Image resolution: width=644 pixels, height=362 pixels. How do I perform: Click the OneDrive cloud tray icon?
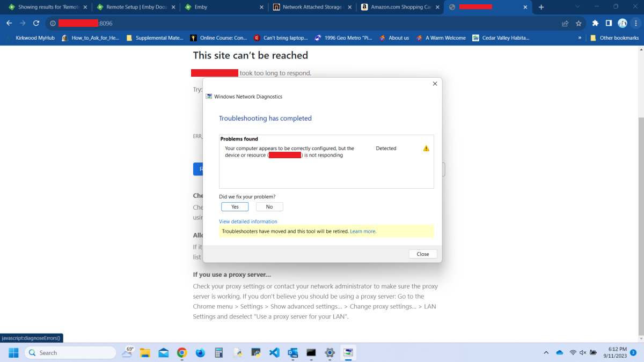click(x=560, y=352)
